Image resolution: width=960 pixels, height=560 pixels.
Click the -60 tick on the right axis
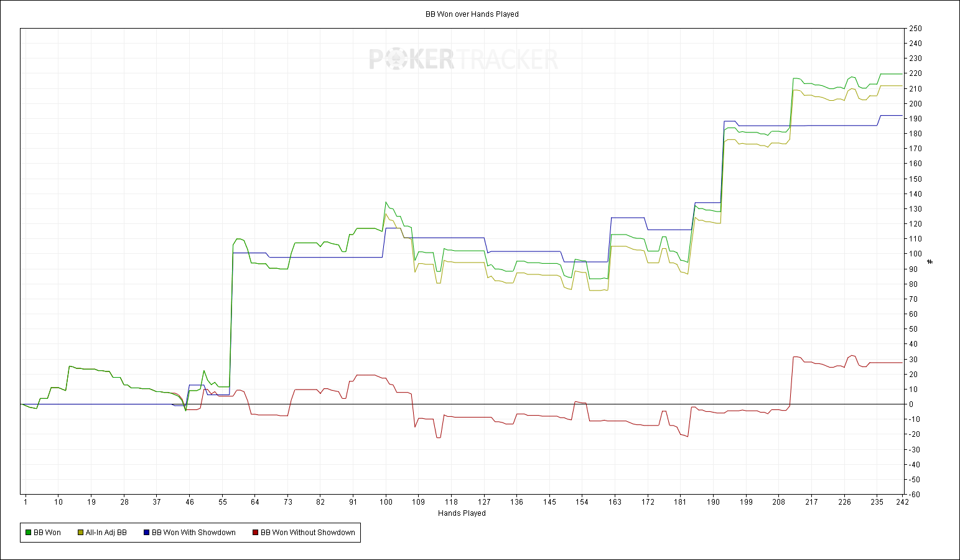click(915, 495)
